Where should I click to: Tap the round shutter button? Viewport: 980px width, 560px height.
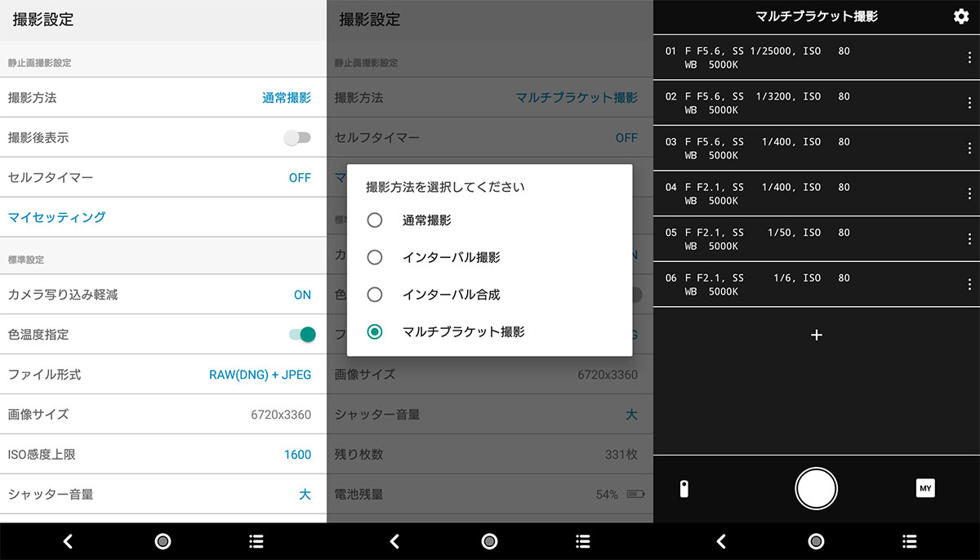817,488
